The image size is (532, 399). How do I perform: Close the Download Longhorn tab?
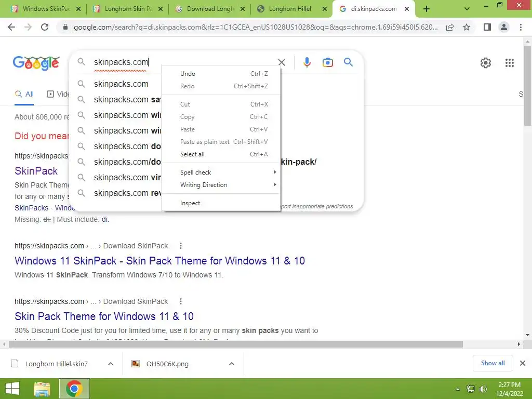tap(243, 9)
